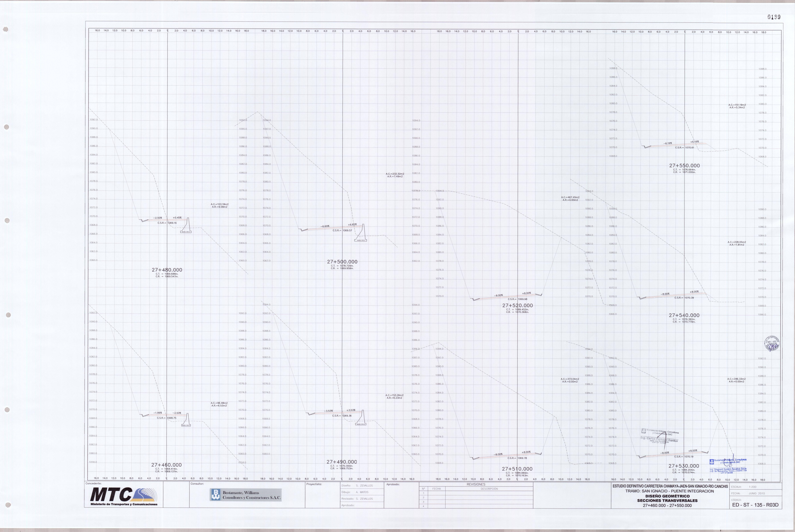795x532 pixels.
Task: Click the -6.19% slope label
Action: pyautogui.click(x=668, y=143)
